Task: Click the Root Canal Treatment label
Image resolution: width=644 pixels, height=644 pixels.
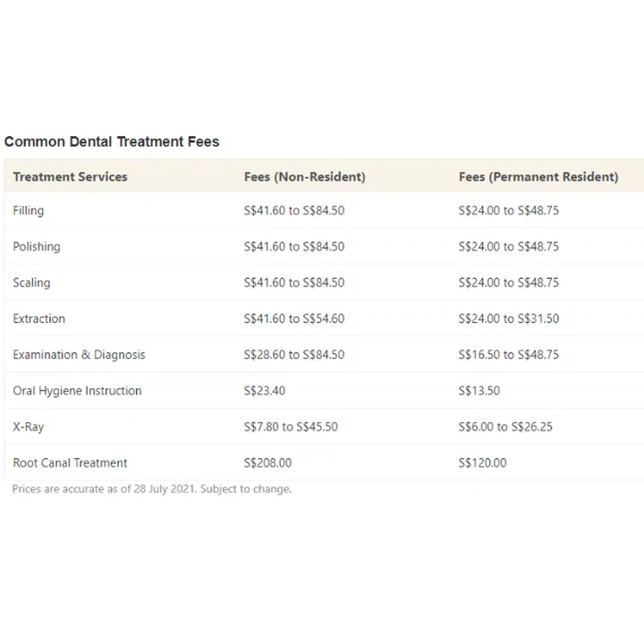Action: point(70,463)
